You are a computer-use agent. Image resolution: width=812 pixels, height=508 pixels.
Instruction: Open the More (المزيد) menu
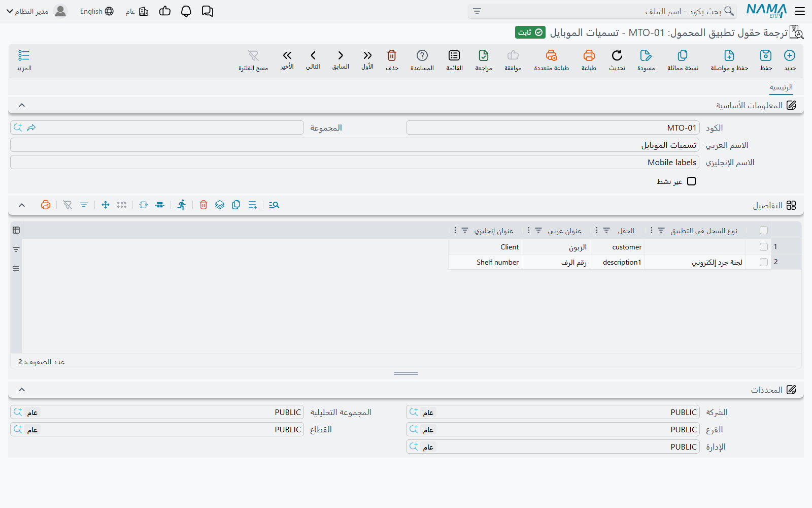point(24,60)
